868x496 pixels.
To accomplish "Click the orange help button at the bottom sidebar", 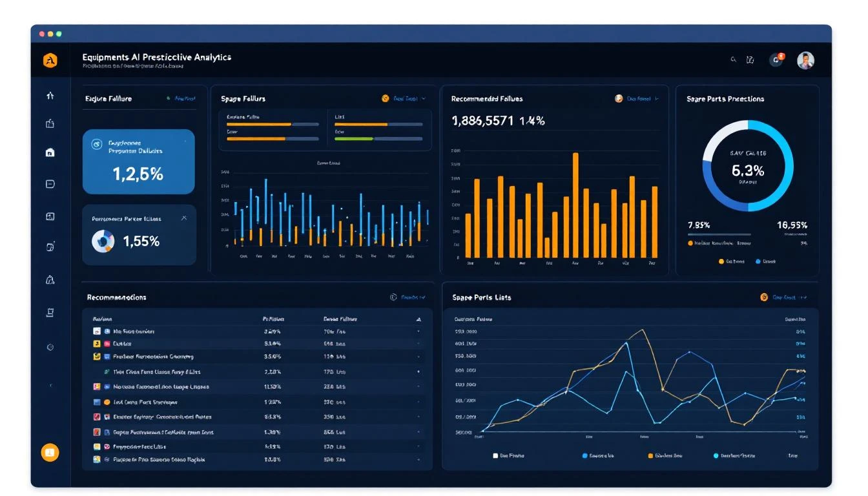I will 49,452.
